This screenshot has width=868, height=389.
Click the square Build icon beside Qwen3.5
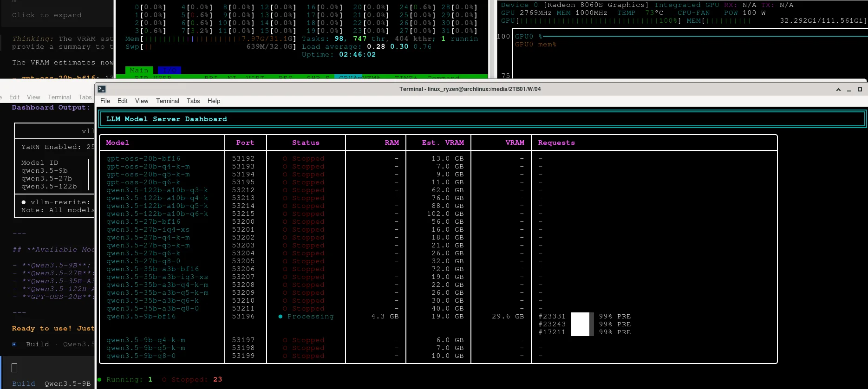pos(14,344)
